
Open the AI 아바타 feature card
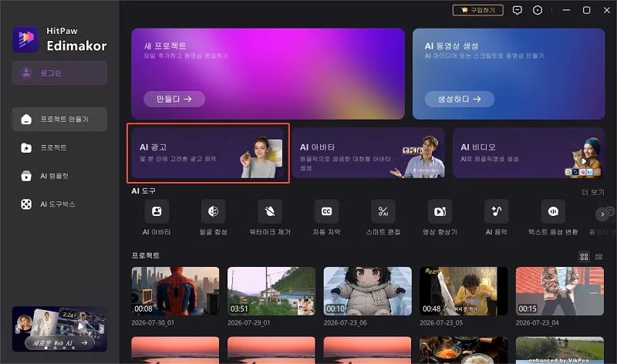[369, 153]
